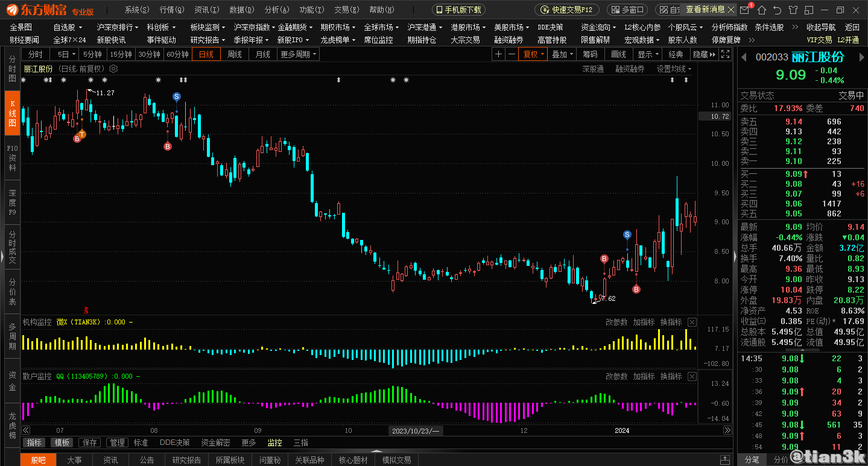Image resolution: width=868 pixels, height=466 pixels.
Task: Toggle the 指标 button at bottom
Action: (34, 442)
